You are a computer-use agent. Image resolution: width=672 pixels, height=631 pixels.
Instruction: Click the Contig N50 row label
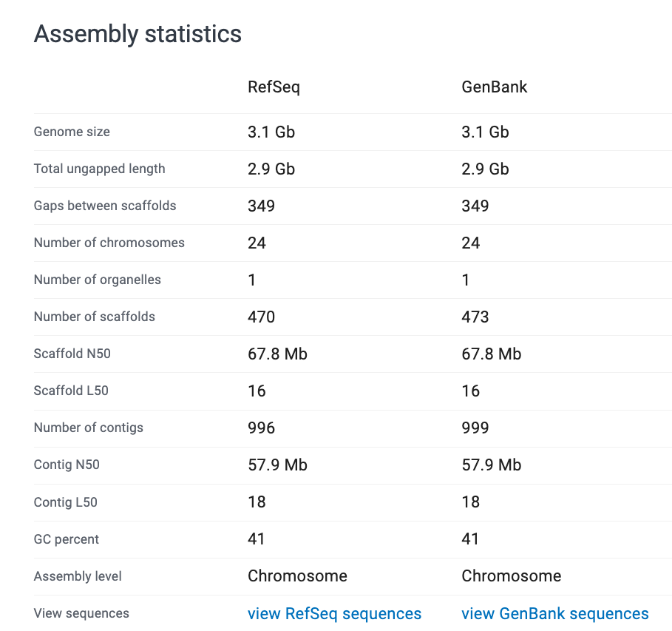click(67, 465)
